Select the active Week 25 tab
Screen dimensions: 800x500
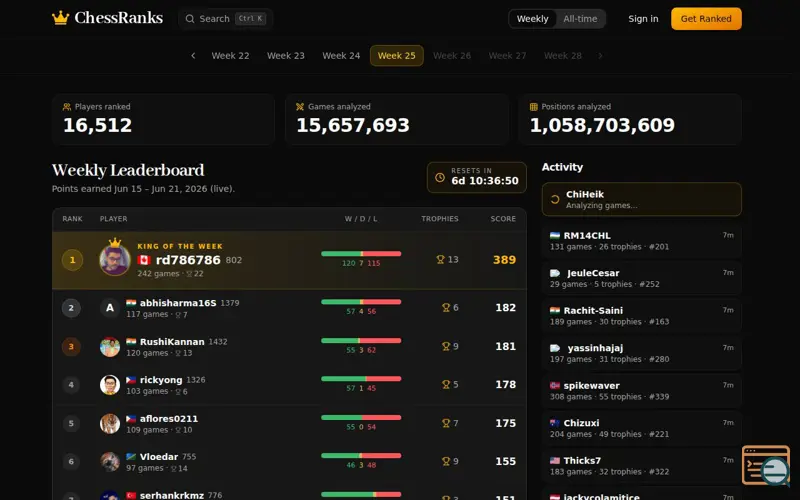(396, 56)
